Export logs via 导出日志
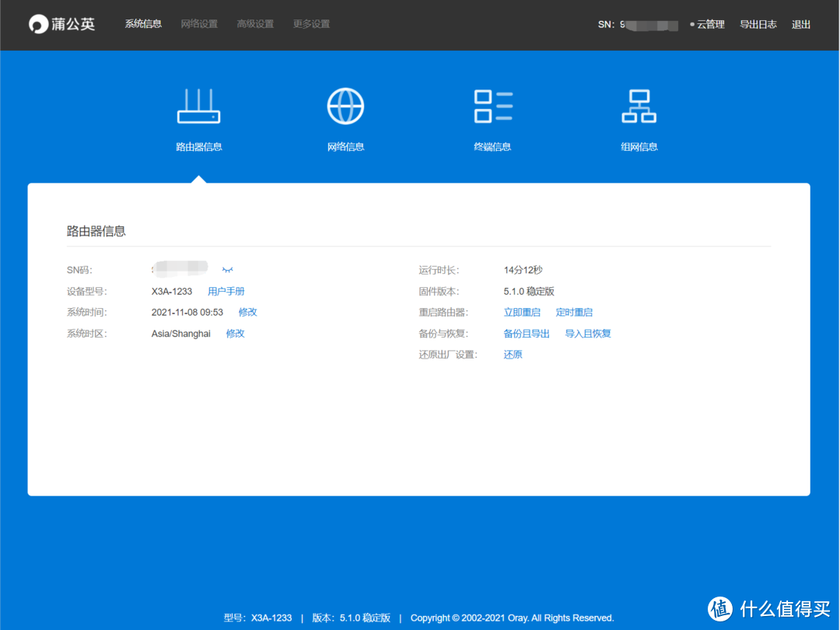Image resolution: width=840 pixels, height=630 pixels. pos(758,24)
